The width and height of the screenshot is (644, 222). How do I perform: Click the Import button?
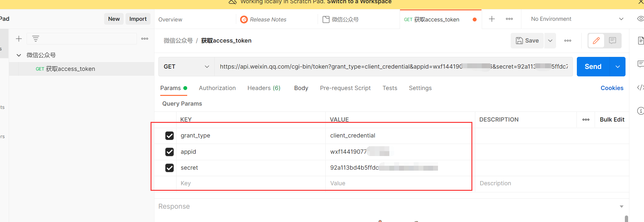click(138, 19)
